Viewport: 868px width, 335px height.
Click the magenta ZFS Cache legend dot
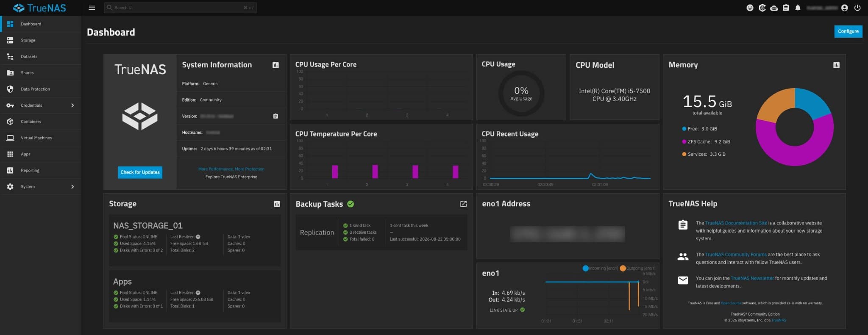pyautogui.click(x=684, y=141)
